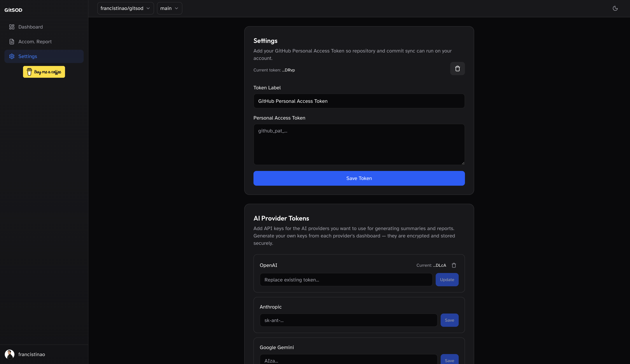Click the coffee cup icon
Viewport: 630px width, 364px height.
click(x=29, y=72)
